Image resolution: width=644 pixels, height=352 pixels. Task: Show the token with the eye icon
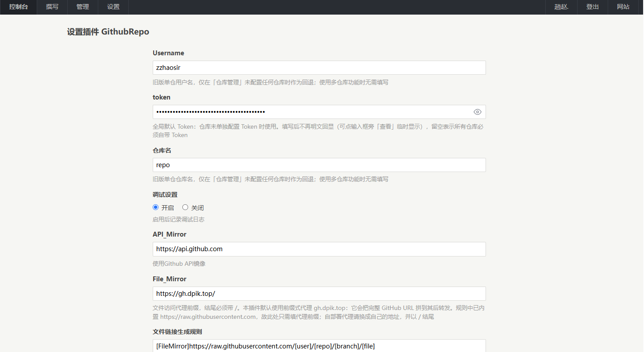click(x=477, y=112)
